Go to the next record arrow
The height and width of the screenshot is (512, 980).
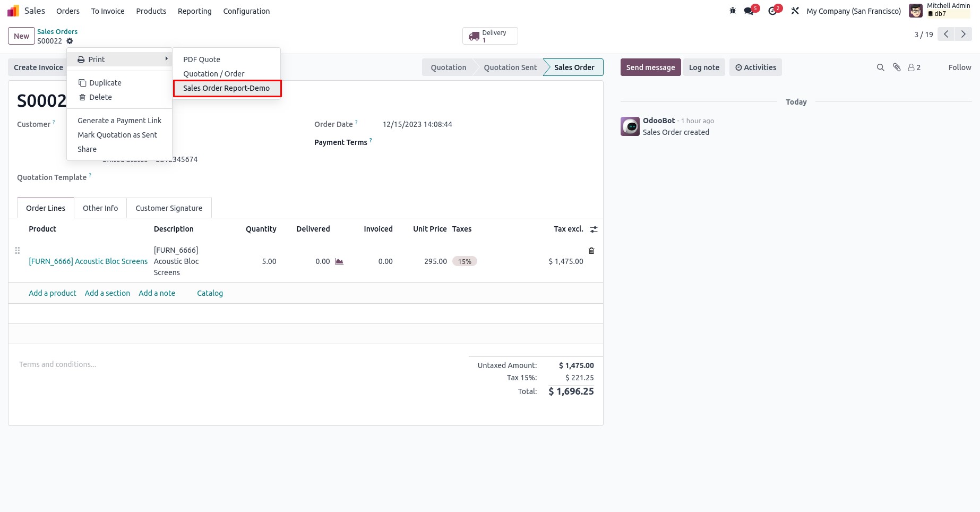pos(963,35)
